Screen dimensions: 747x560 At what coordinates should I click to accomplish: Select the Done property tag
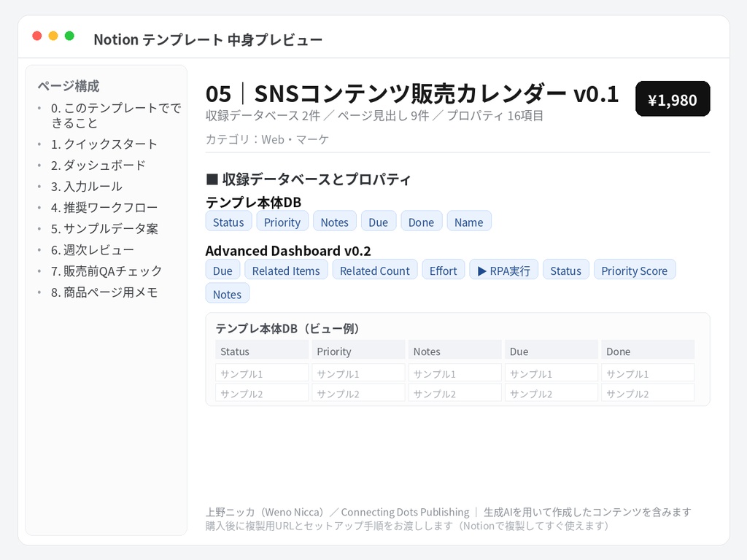click(x=422, y=222)
